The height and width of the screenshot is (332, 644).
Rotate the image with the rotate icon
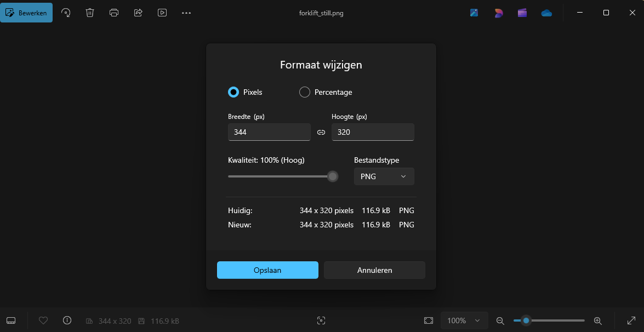click(x=66, y=13)
